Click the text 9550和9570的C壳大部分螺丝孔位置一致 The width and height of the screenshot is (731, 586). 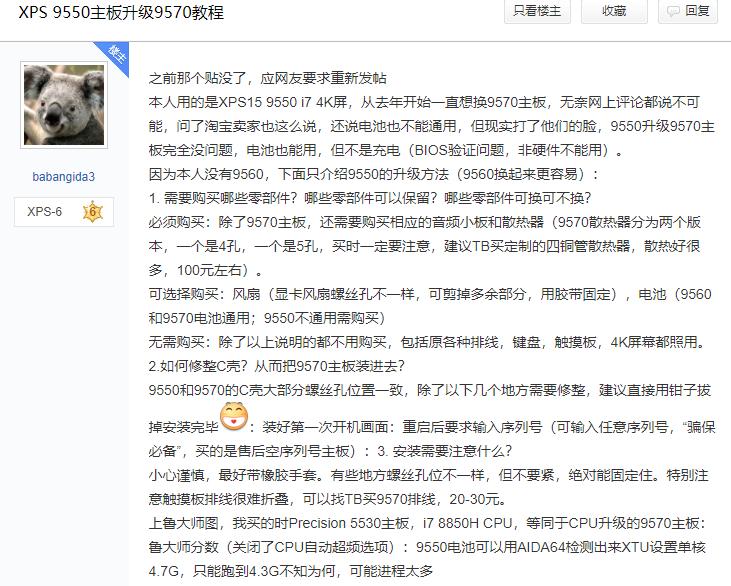click(276, 390)
